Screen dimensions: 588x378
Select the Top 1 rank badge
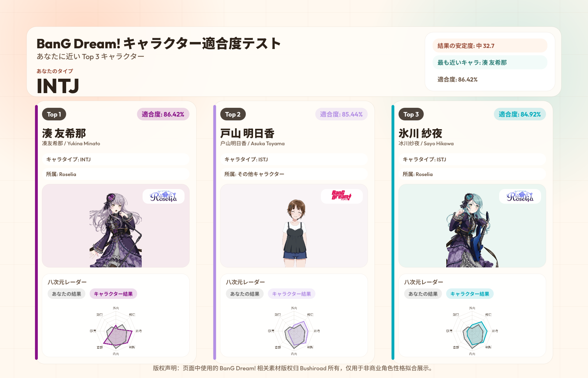click(54, 114)
